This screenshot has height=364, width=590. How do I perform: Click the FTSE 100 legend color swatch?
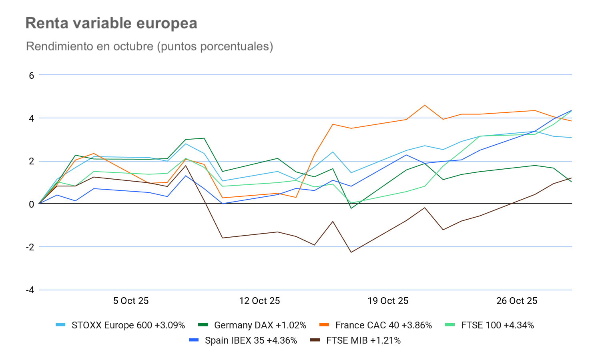(x=450, y=325)
